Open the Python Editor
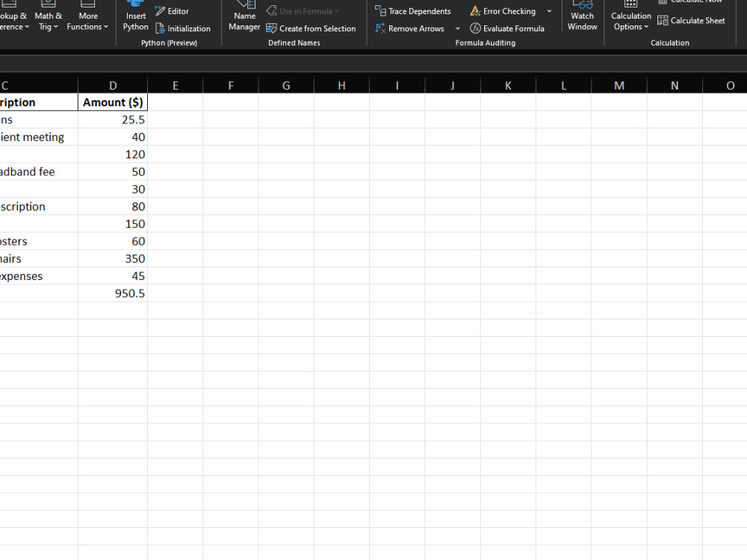 click(172, 11)
